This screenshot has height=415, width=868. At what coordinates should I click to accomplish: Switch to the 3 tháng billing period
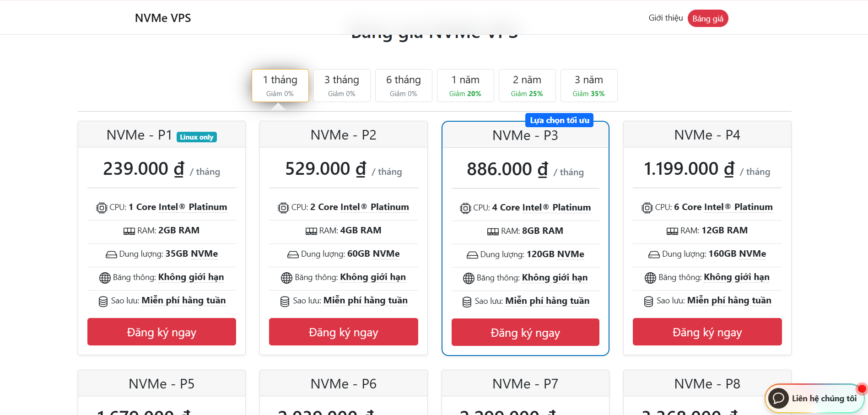click(342, 86)
